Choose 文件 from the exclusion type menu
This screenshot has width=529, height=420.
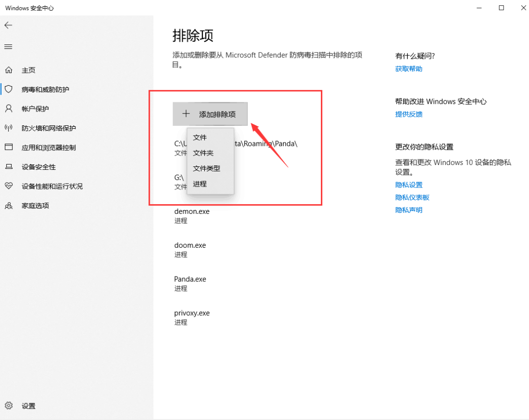tap(200, 138)
